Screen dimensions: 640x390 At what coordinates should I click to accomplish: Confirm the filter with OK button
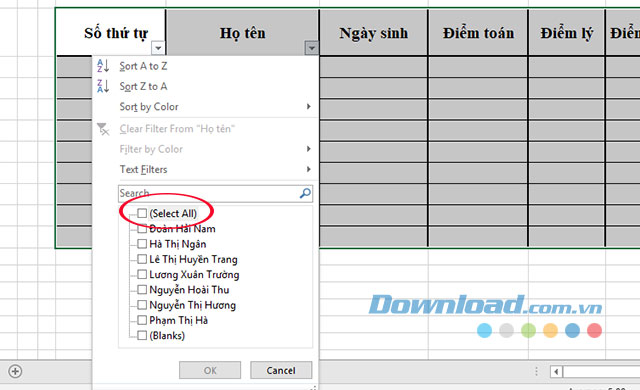pyautogui.click(x=210, y=370)
